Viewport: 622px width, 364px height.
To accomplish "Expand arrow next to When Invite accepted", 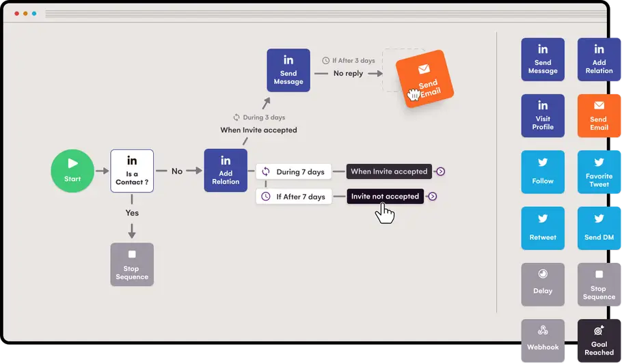I will click(440, 171).
